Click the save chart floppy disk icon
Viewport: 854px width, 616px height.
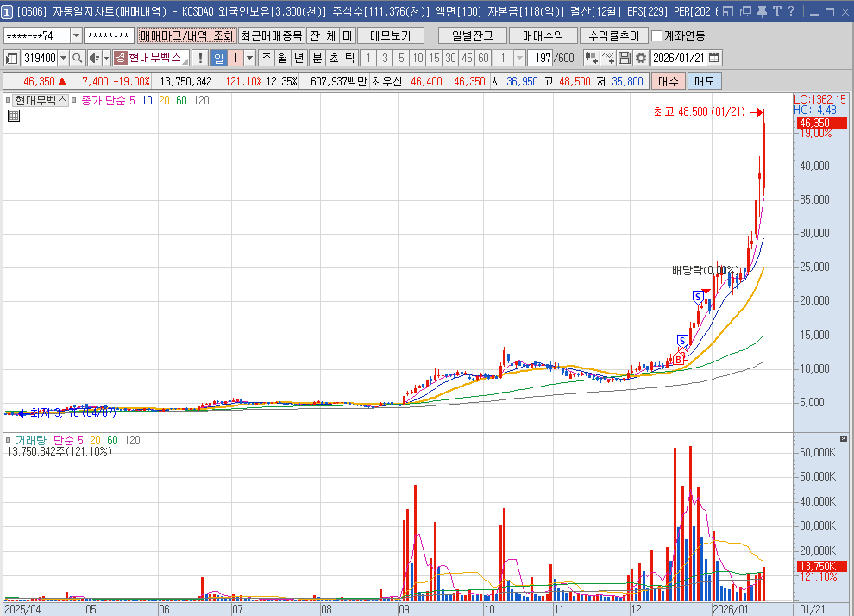[625, 58]
